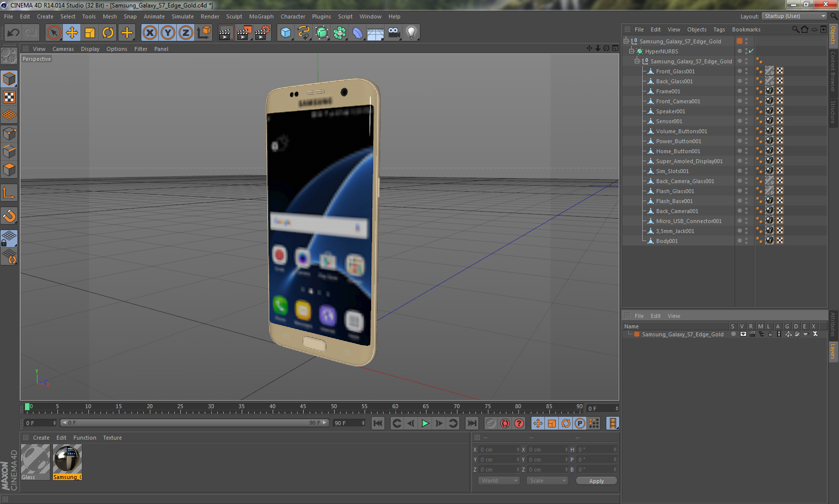Click the end frame 90 F field
The height and width of the screenshot is (504, 839).
coord(349,423)
